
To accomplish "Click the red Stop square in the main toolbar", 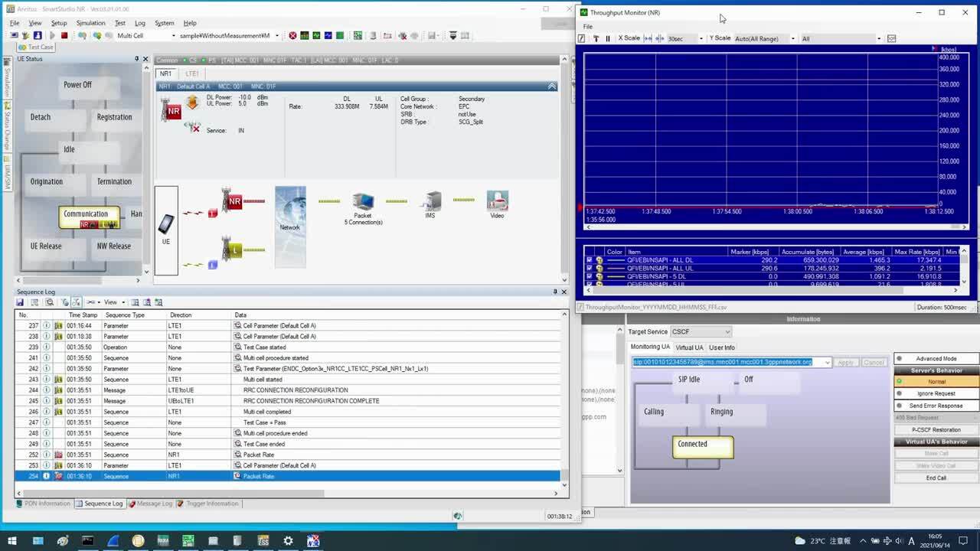I will tap(64, 35).
